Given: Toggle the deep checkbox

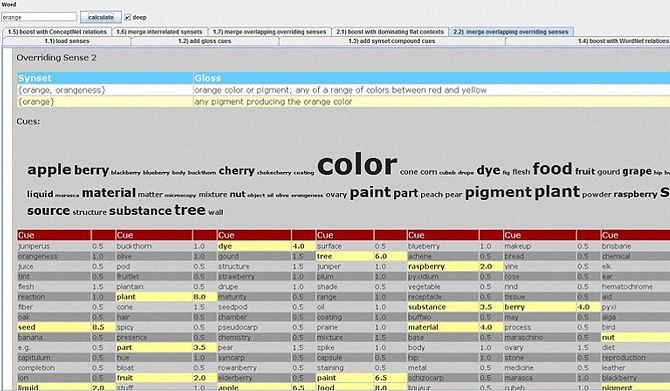Looking at the screenshot, I should pos(127,18).
